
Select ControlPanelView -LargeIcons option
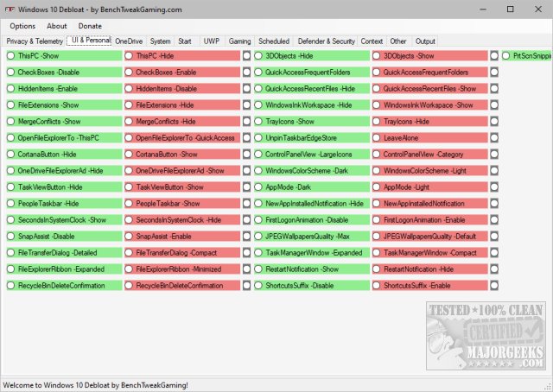pos(312,154)
